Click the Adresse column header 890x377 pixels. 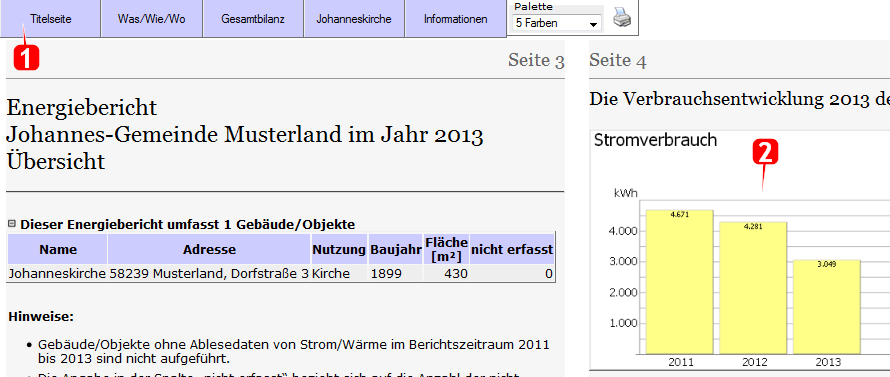coord(209,249)
